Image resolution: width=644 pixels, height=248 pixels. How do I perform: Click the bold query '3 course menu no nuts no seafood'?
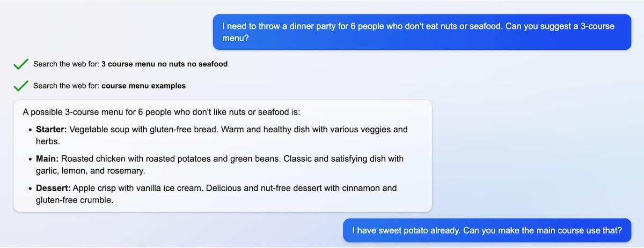pos(164,64)
